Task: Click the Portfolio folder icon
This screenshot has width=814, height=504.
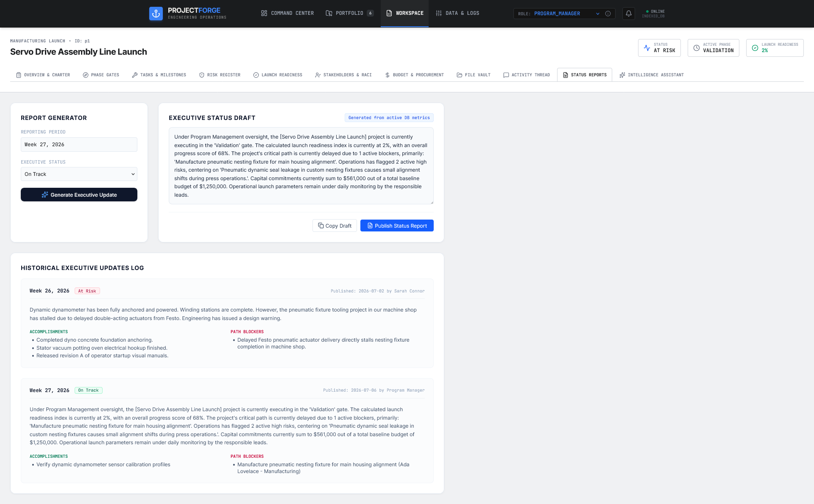Action: (x=329, y=13)
